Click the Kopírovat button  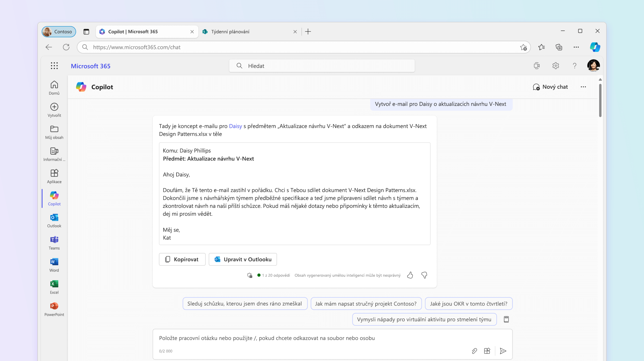(182, 259)
